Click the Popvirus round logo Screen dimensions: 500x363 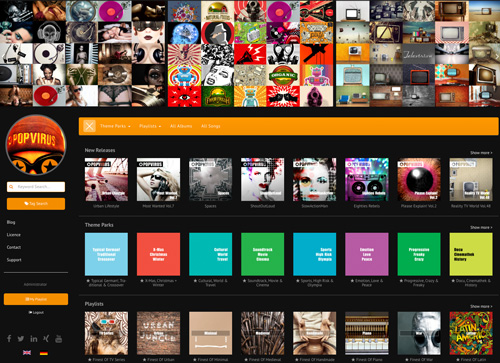click(36, 145)
